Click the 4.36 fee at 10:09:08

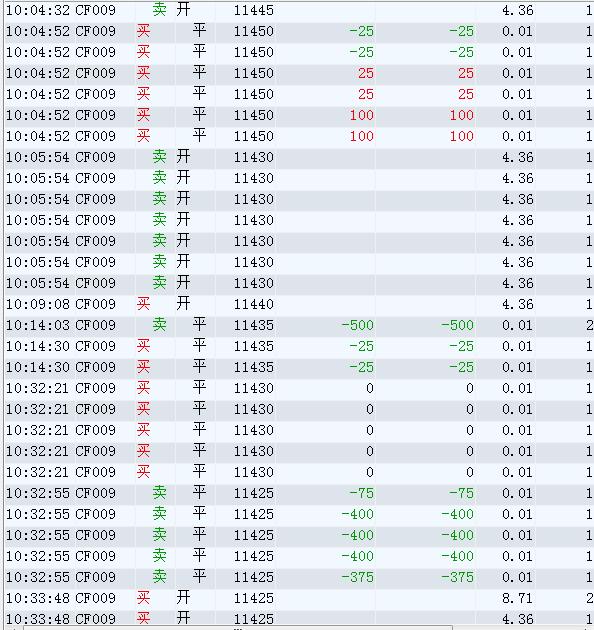tap(517, 304)
